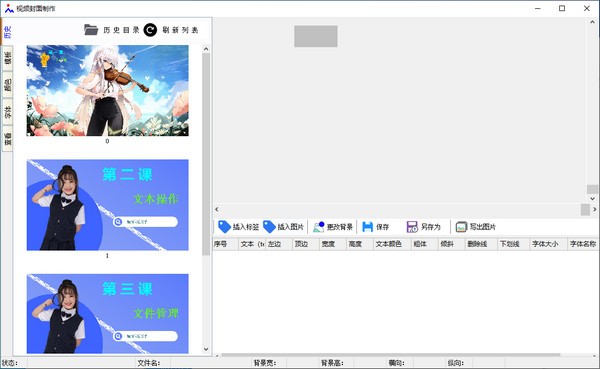Click the canvas vertical scrollbar thumb
The height and width of the screenshot is (369, 600).
coord(592,189)
